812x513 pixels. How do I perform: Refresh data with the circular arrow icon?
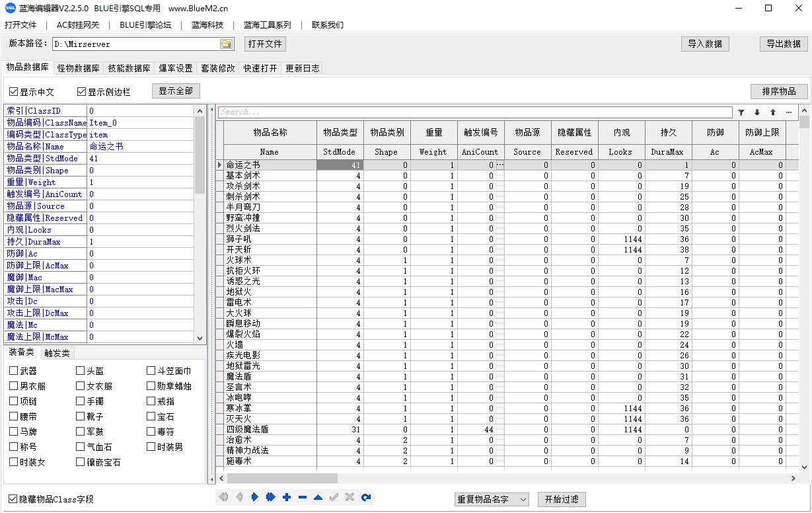pyautogui.click(x=366, y=497)
